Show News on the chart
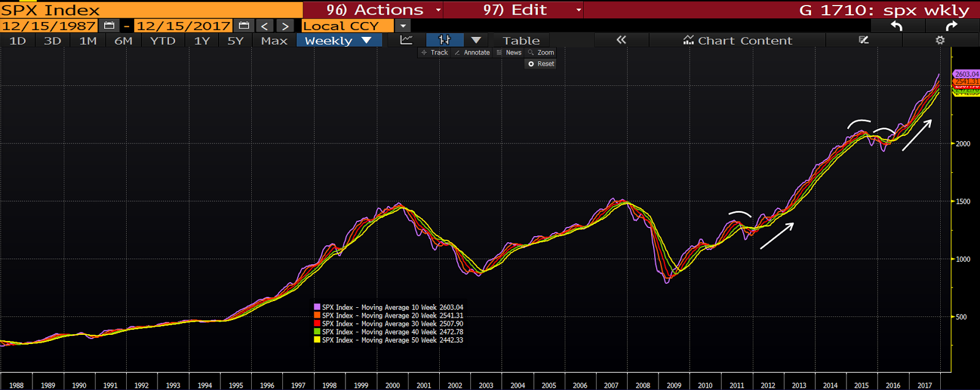 pyautogui.click(x=509, y=53)
